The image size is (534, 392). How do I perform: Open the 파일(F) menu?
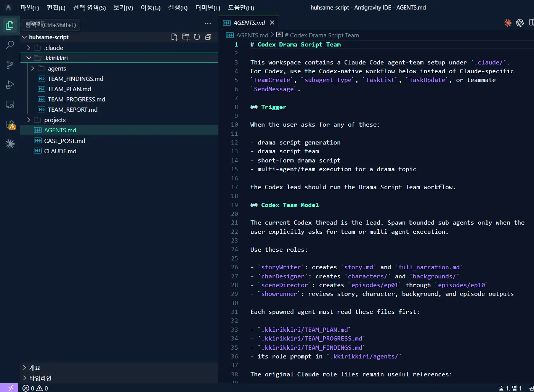30,8
